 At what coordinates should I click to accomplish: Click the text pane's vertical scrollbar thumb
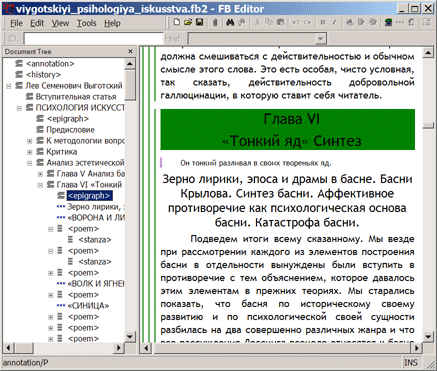428,125
